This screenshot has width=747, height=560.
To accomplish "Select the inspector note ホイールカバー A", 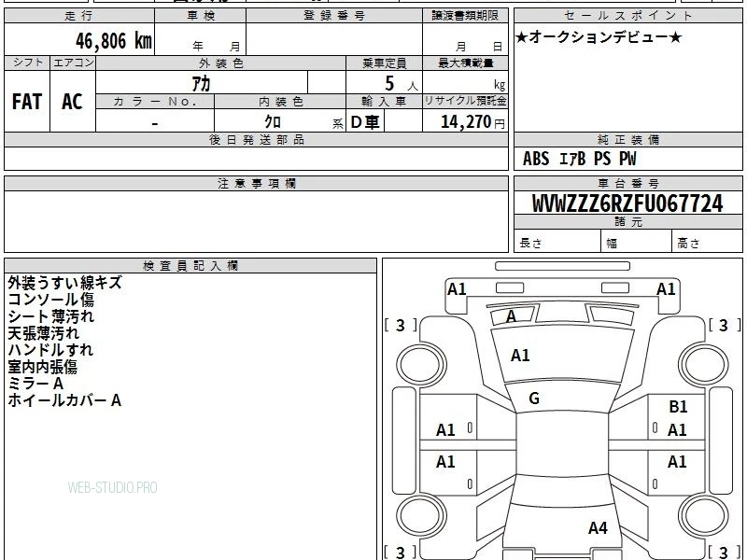I will click(64, 400).
